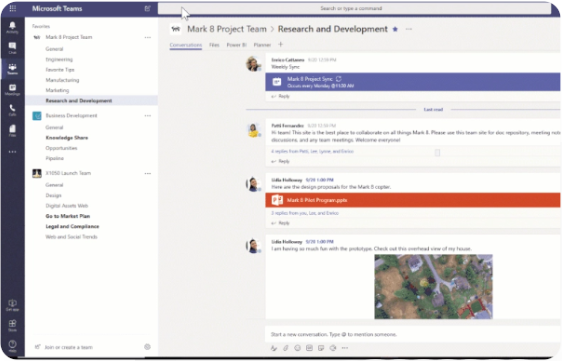Image resolution: width=562 pixels, height=361 pixels.
Task: Open the Knowledge Share channel
Action: pyautogui.click(x=67, y=138)
